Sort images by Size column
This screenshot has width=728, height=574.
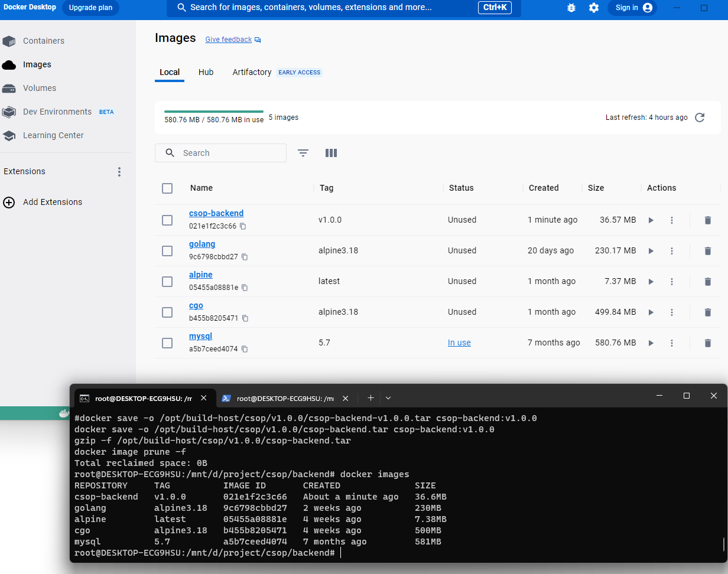pyautogui.click(x=596, y=188)
